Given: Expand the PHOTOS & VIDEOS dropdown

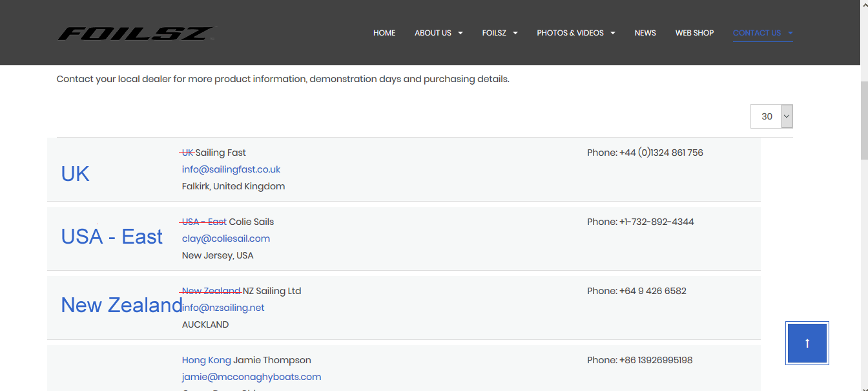Looking at the screenshot, I should coord(575,33).
